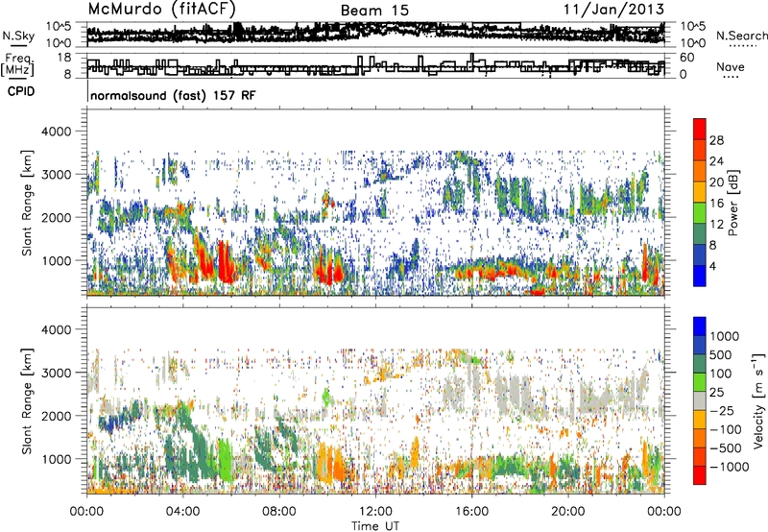Click the N.Search legend label
Image resolution: width=768 pixels, height=532 pixels.
coord(741,36)
